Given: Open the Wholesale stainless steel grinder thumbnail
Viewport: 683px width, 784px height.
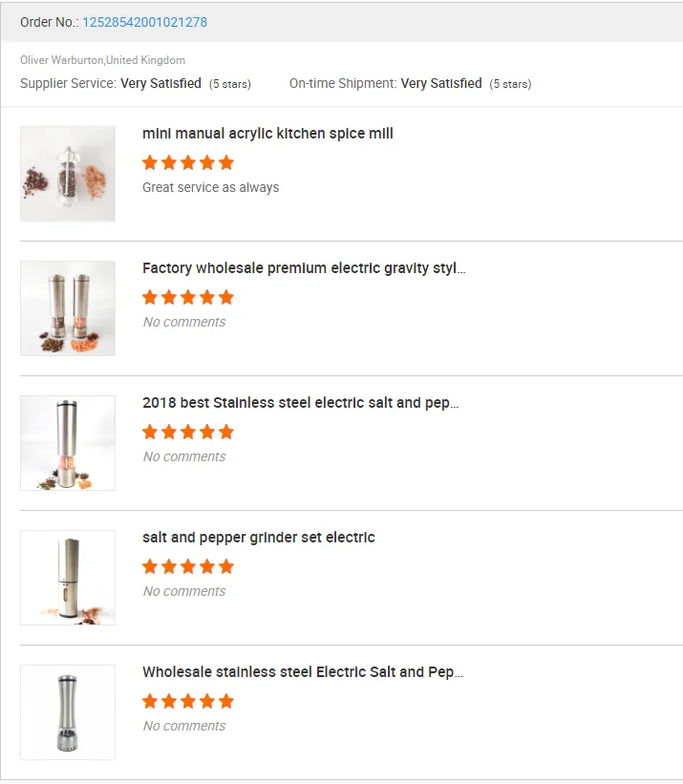Looking at the screenshot, I should tap(68, 712).
